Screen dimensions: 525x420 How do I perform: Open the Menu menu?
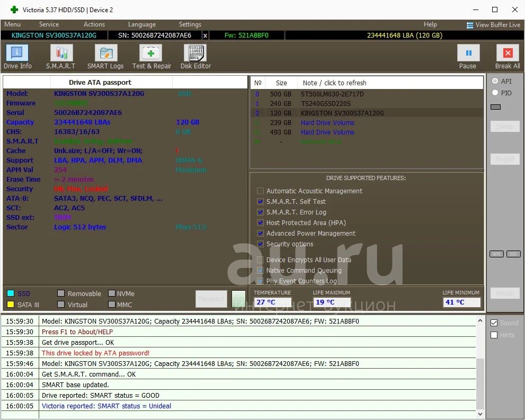click(12, 24)
